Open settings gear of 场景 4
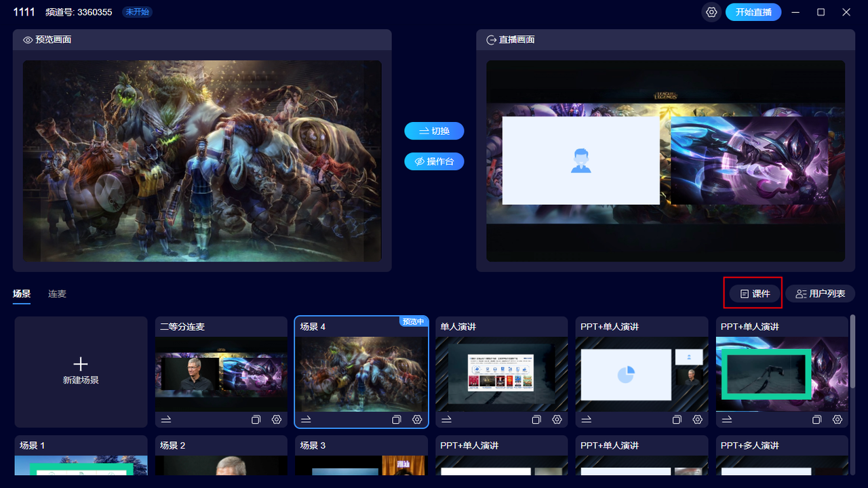Viewport: 868px width, 488px height. [x=417, y=420]
